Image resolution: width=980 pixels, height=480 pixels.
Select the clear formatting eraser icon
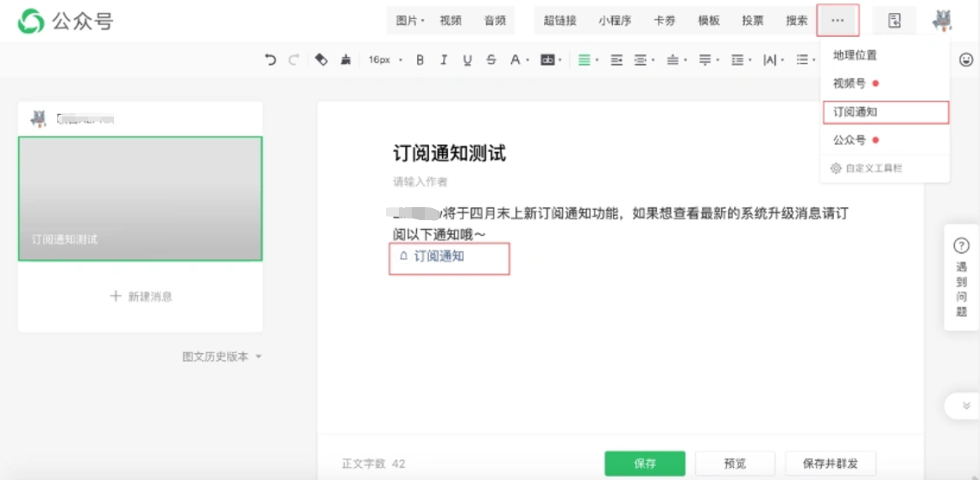pyautogui.click(x=321, y=60)
